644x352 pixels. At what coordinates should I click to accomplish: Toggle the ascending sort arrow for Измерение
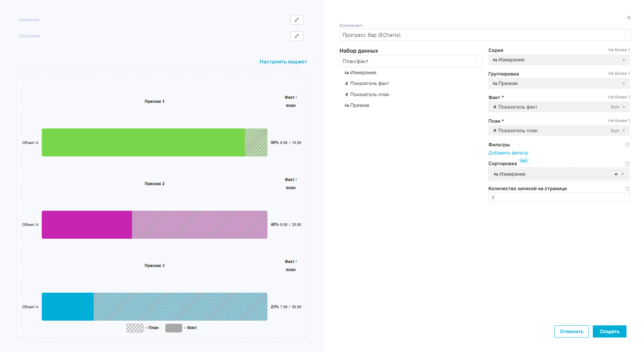616,174
